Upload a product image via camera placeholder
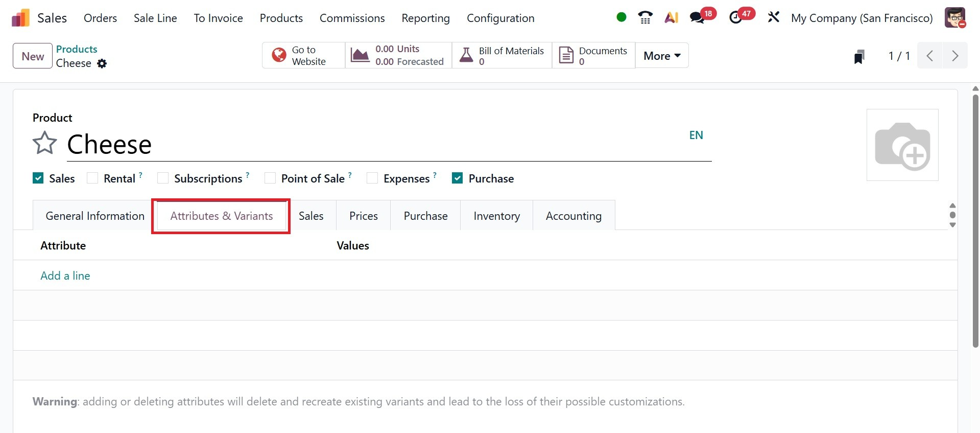The height and width of the screenshot is (433, 980). (902, 145)
